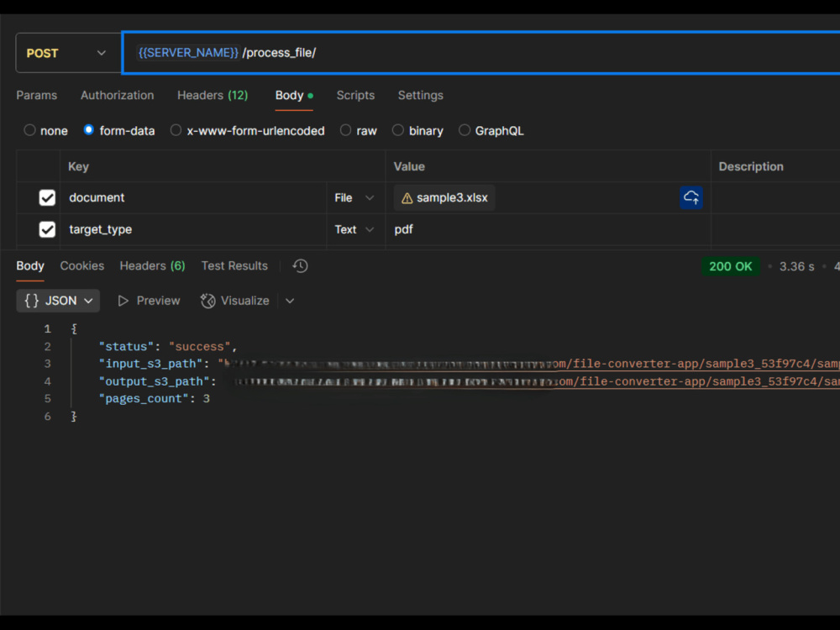Click the Visualize icon

pos(207,301)
